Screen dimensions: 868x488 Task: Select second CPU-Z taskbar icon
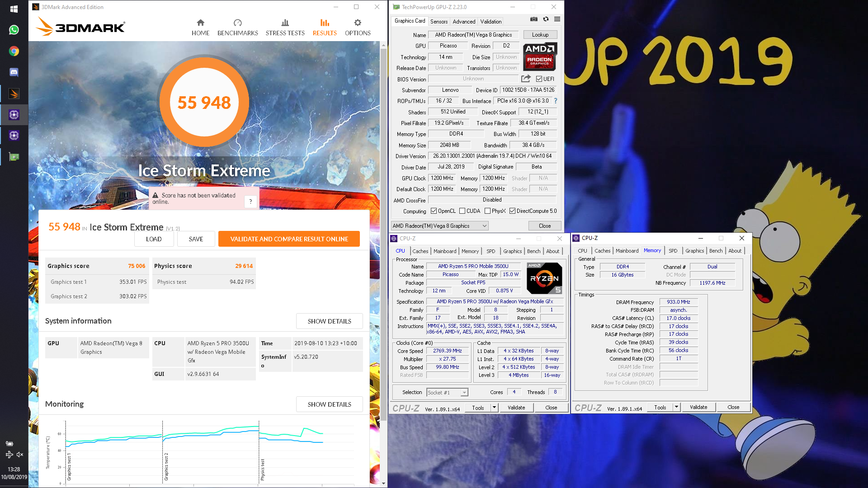(14, 136)
